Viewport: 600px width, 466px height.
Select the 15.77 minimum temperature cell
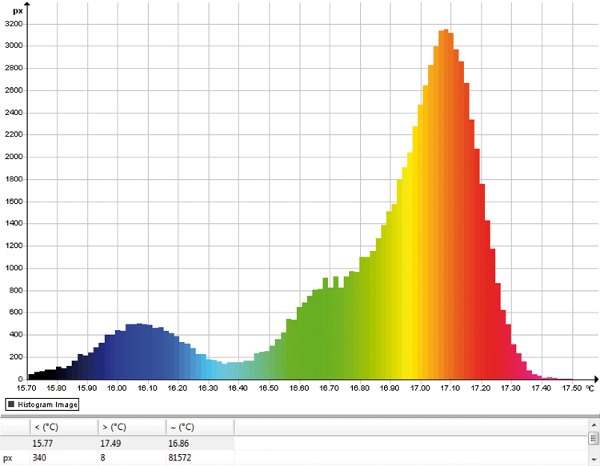(44, 441)
